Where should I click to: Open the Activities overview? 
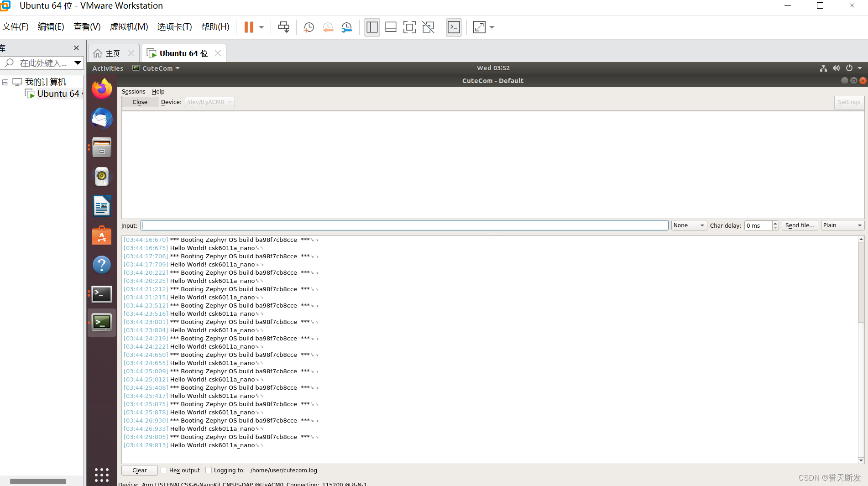108,68
